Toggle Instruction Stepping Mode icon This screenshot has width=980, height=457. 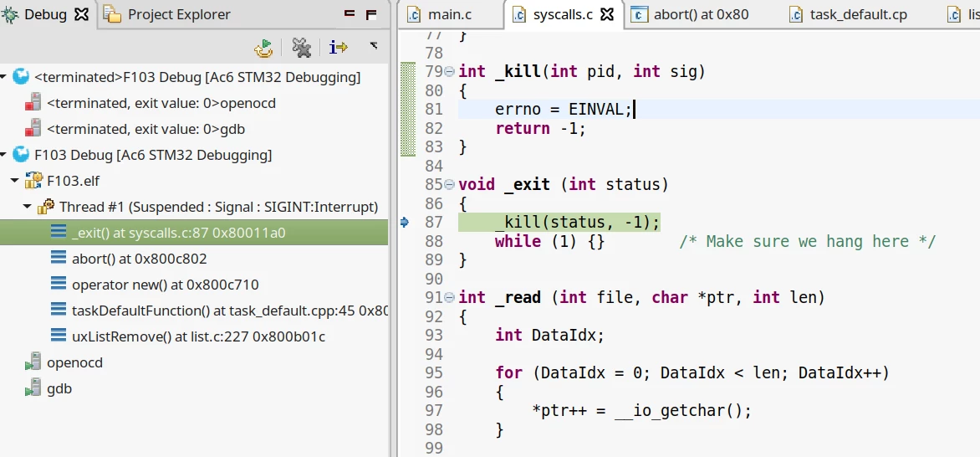click(x=338, y=48)
